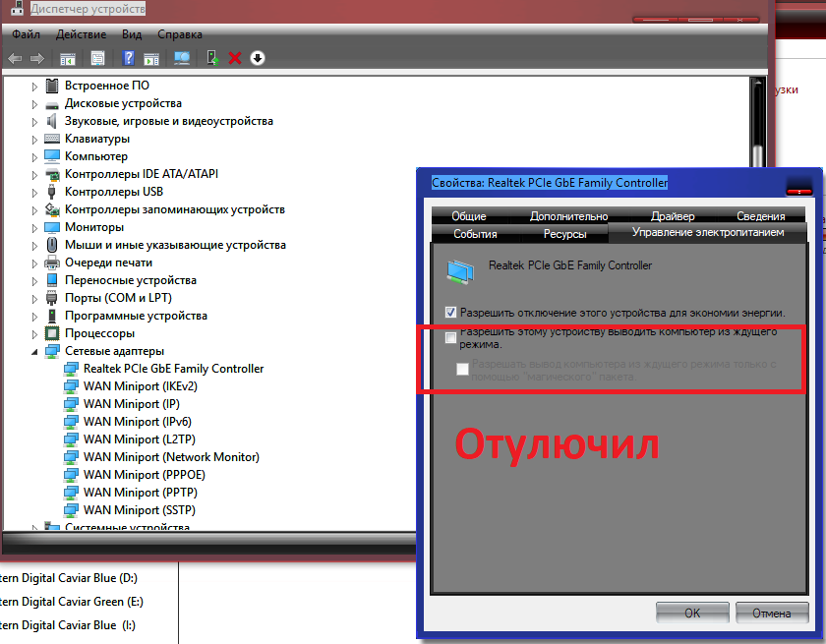Select WAN Miniport (IPv6) entry
Image resolution: width=826 pixels, height=644 pixels.
coord(138,422)
